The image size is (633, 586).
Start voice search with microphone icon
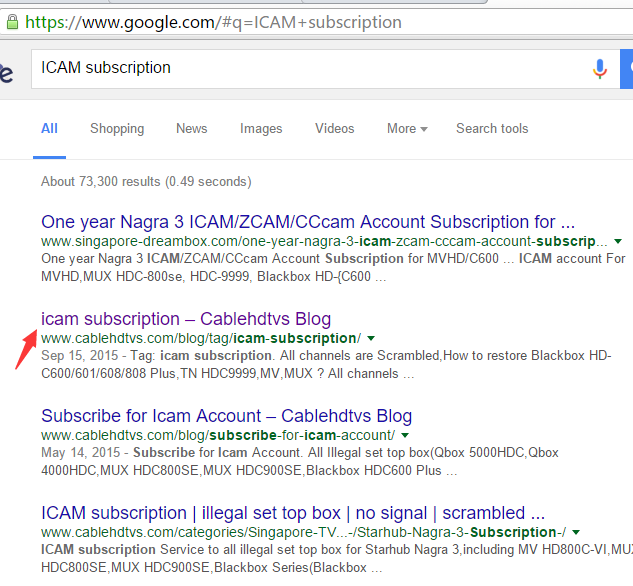(x=599, y=69)
